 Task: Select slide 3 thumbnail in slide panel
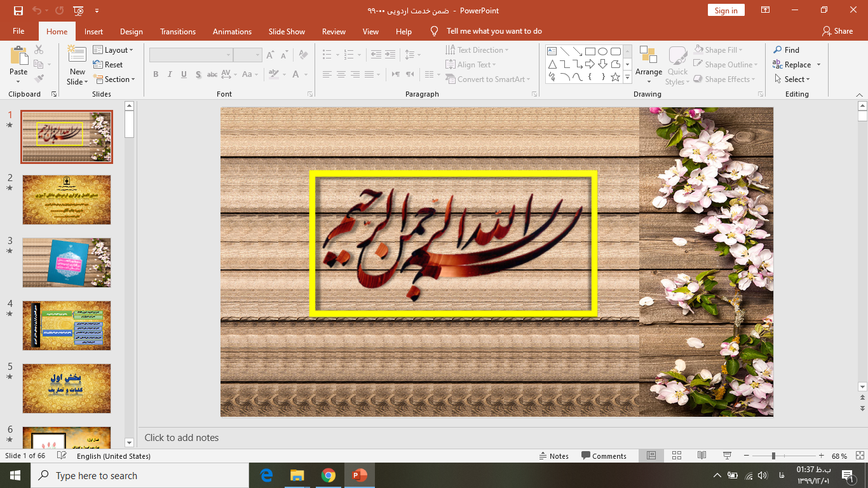tap(67, 262)
